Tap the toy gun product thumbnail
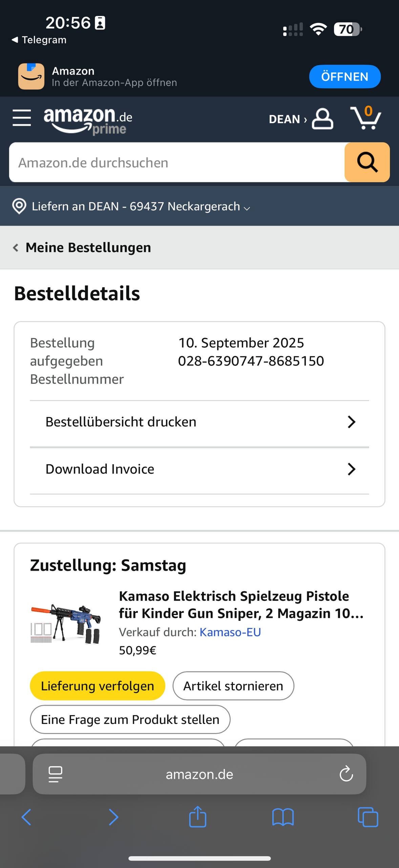The height and width of the screenshot is (868, 399). tap(66, 624)
